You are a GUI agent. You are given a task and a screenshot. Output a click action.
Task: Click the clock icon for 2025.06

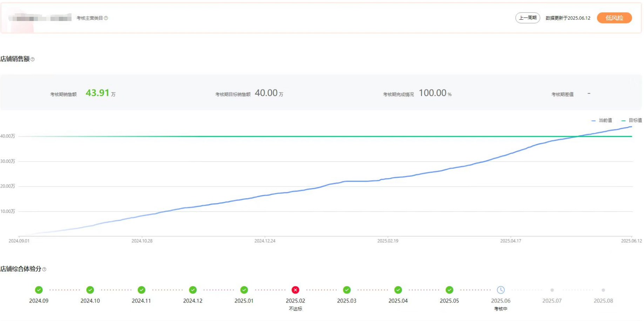(x=501, y=290)
